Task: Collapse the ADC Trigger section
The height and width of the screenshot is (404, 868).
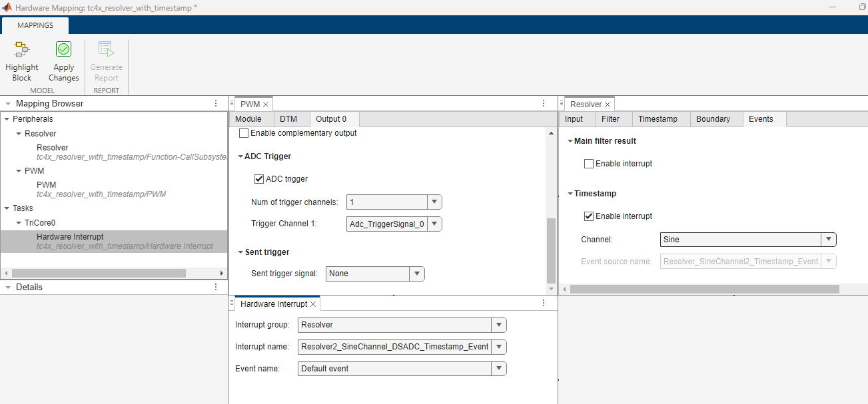Action: point(240,157)
